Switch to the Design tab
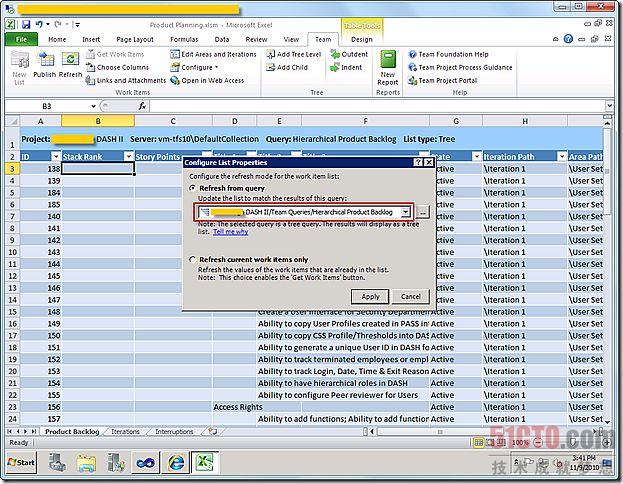The image size is (623, 484). tap(362, 39)
